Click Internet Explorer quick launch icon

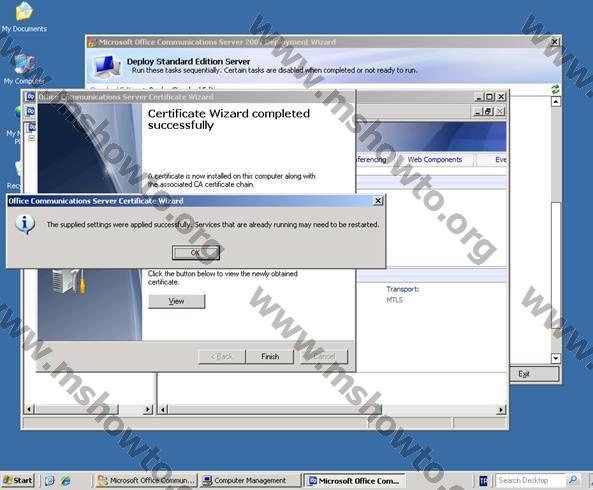pyautogui.click(x=66, y=481)
